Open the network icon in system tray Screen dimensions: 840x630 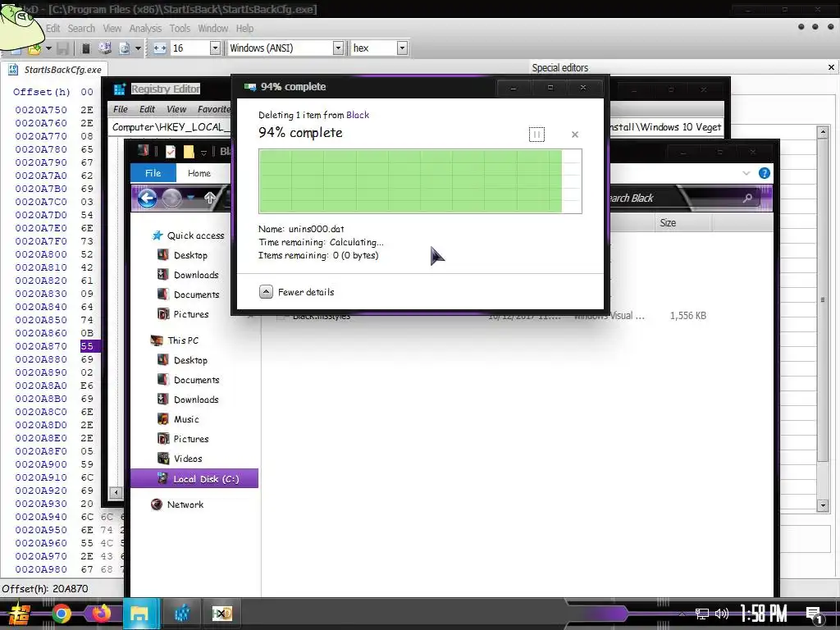tap(702, 614)
